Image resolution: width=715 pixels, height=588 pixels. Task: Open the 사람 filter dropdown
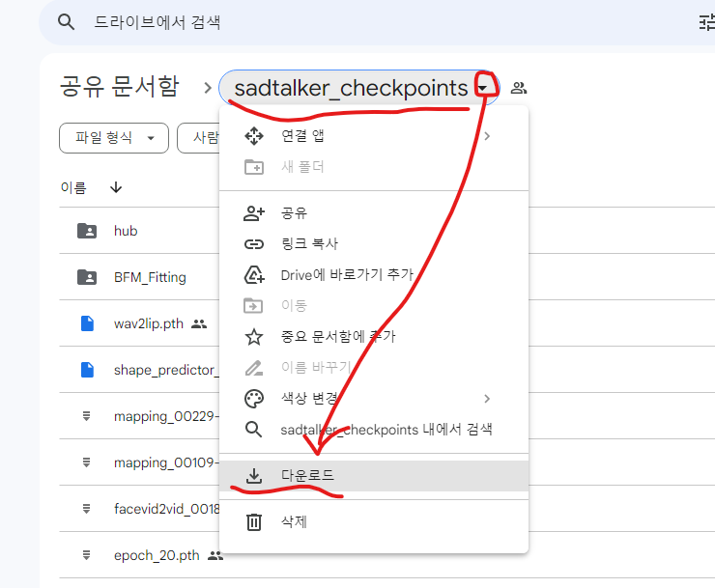pos(199,138)
